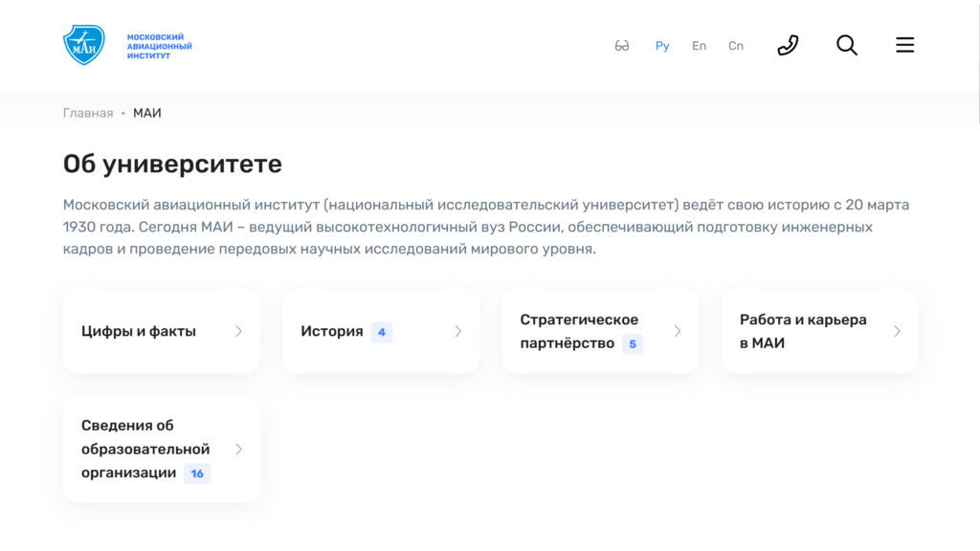This screenshot has width=980, height=551.
Task: Switch language to Cn
Action: coord(736,46)
